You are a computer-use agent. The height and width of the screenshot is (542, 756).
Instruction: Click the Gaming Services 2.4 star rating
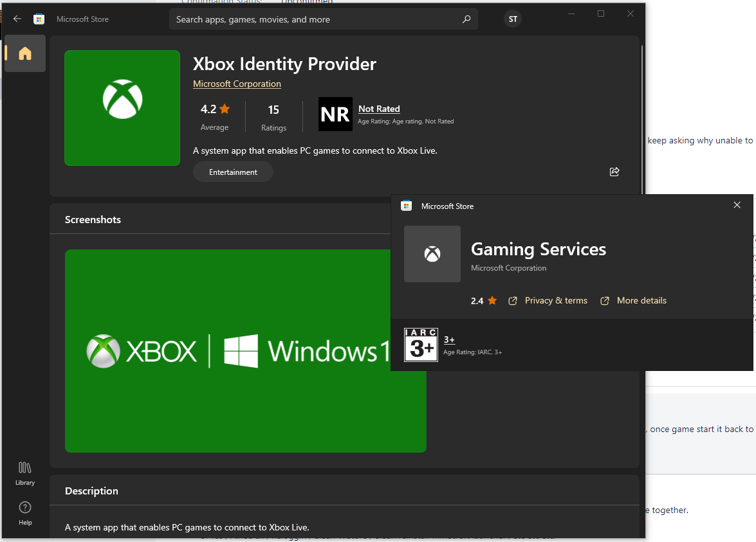[x=484, y=301]
